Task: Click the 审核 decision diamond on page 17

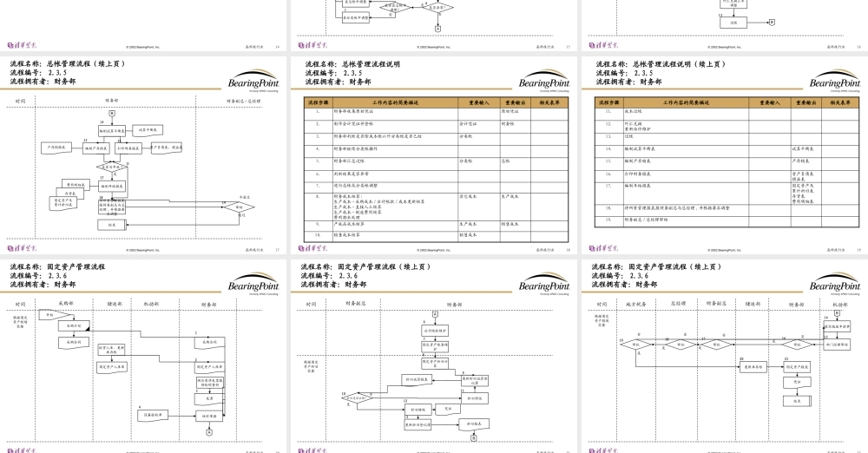Action: pyautogui.click(x=239, y=207)
